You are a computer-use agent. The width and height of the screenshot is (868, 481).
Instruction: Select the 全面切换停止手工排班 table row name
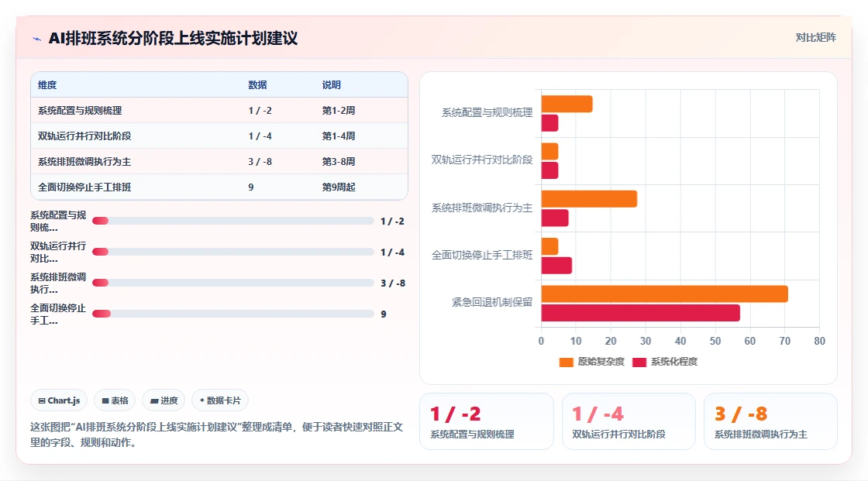pyautogui.click(x=84, y=187)
